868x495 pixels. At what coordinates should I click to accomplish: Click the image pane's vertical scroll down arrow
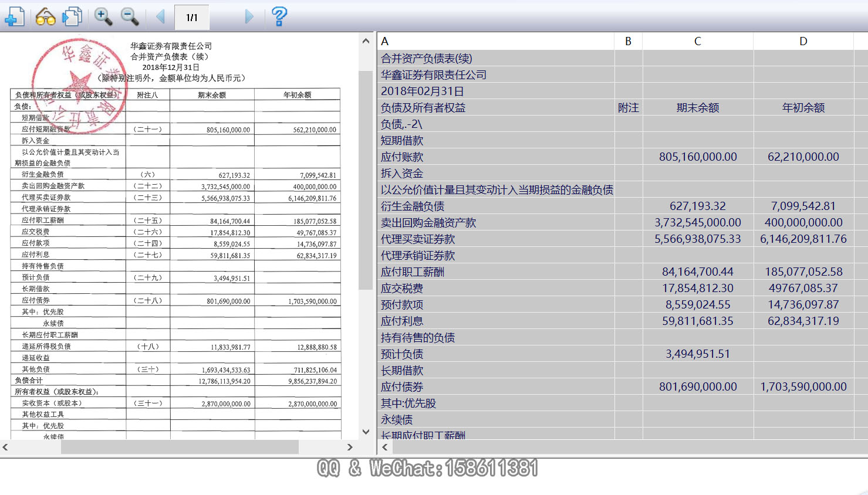[366, 432]
